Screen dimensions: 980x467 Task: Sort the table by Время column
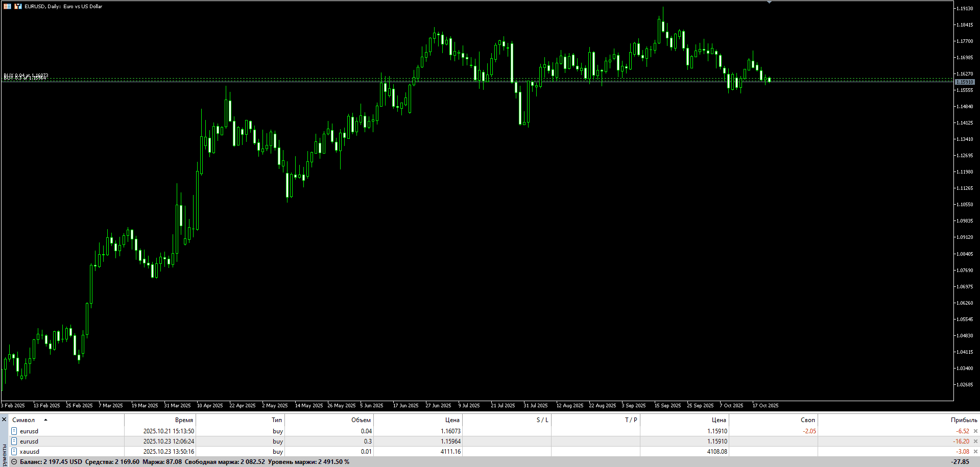184,420
